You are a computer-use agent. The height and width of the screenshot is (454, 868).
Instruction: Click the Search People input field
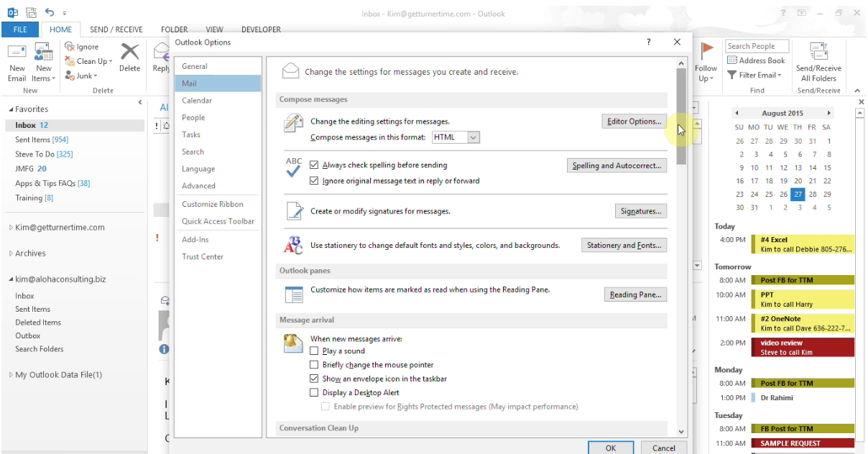pyautogui.click(x=757, y=46)
